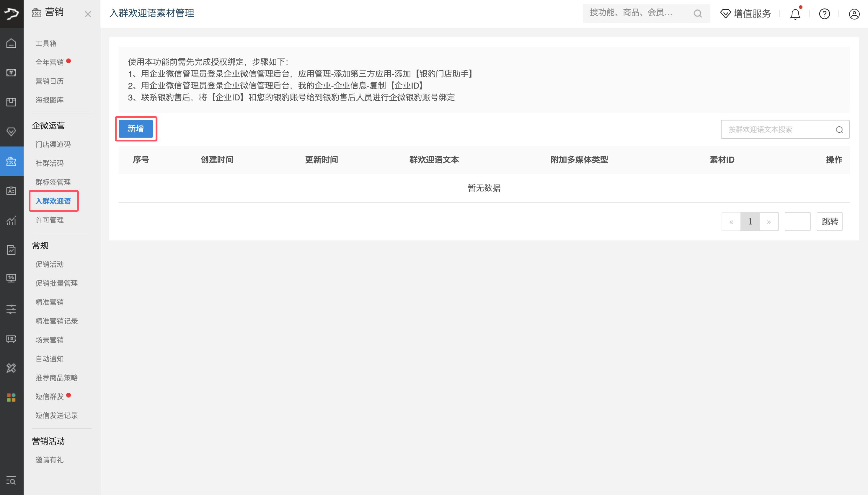Click the 更新时间 column header
Image resolution: width=868 pixels, height=495 pixels.
tap(322, 159)
